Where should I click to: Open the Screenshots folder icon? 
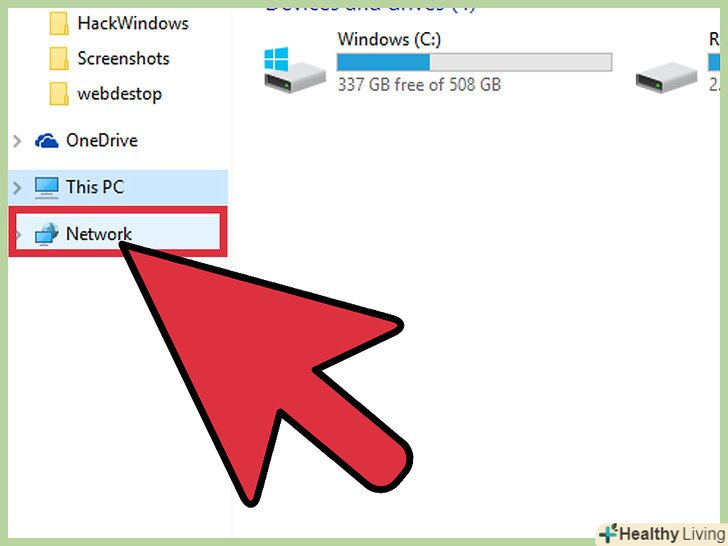point(58,58)
